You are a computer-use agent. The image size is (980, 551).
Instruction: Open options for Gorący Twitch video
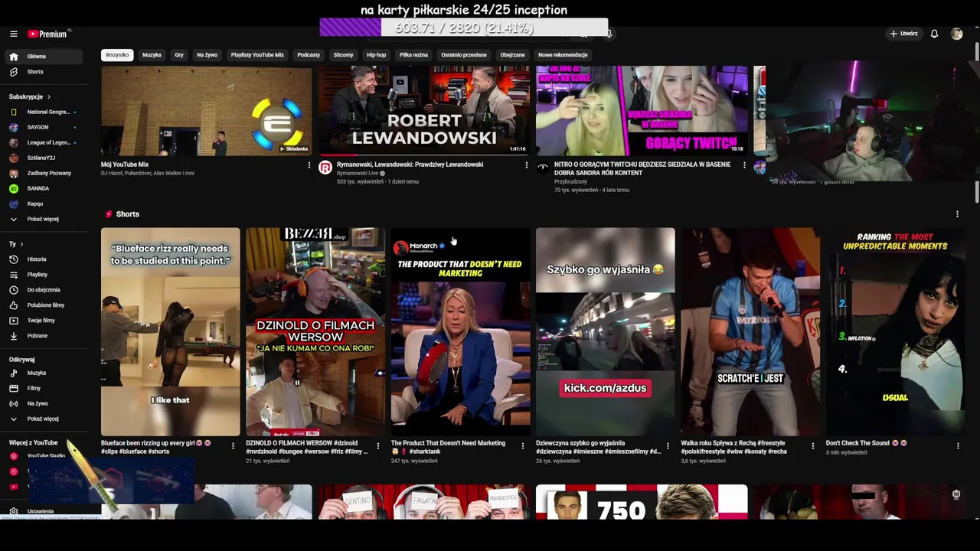pyautogui.click(x=744, y=165)
